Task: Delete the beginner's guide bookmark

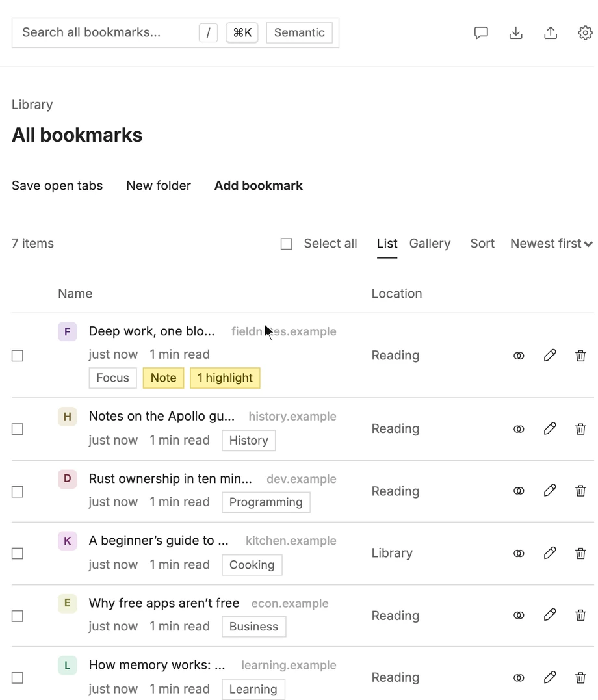Action: point(580,554)
